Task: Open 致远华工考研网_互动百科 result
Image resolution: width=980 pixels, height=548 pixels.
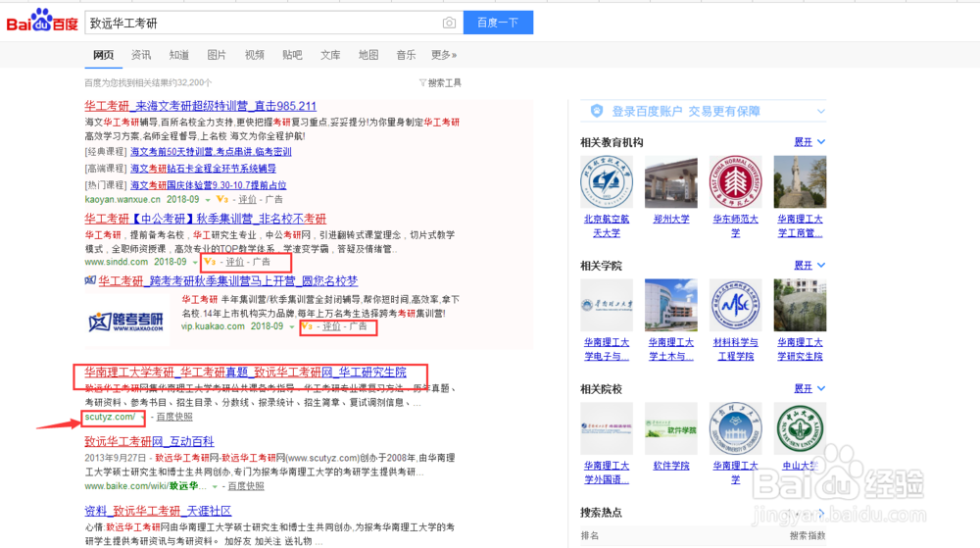Action: pyautogui.click(x=149, y=442)
